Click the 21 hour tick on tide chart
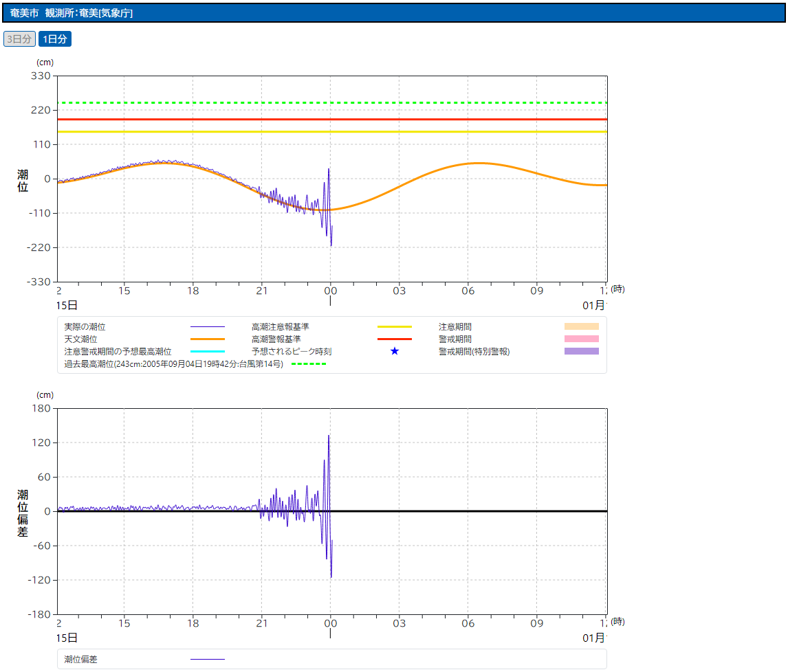Screen dimensions: 788x672 [262, 291]
